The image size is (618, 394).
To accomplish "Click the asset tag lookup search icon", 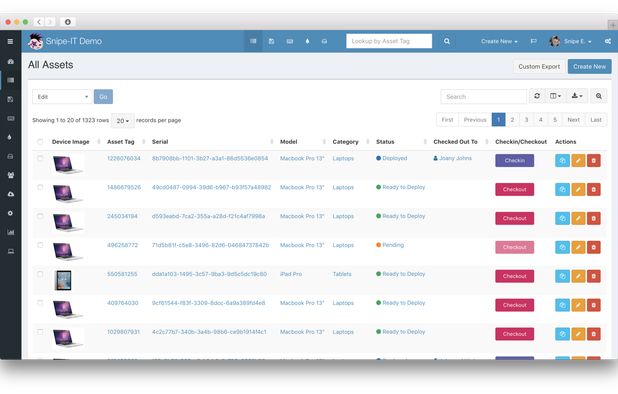I will click(x=447, y=41).
